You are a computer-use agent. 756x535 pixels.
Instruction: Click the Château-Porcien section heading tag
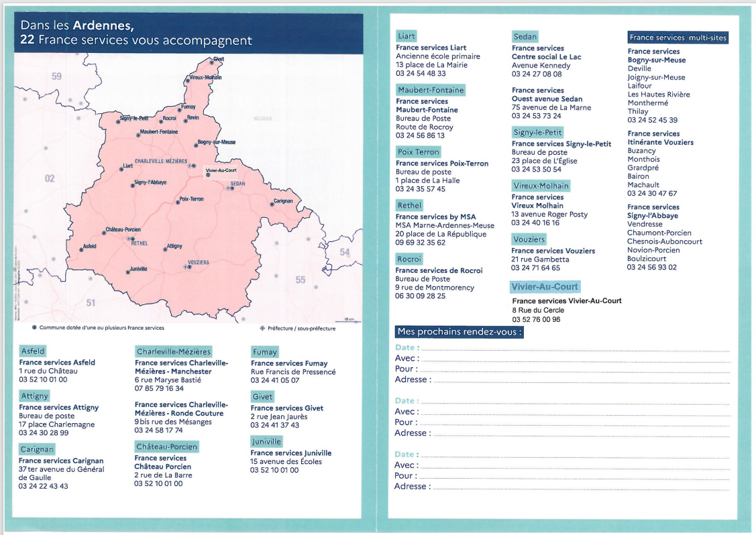click(x=167, y=447)
